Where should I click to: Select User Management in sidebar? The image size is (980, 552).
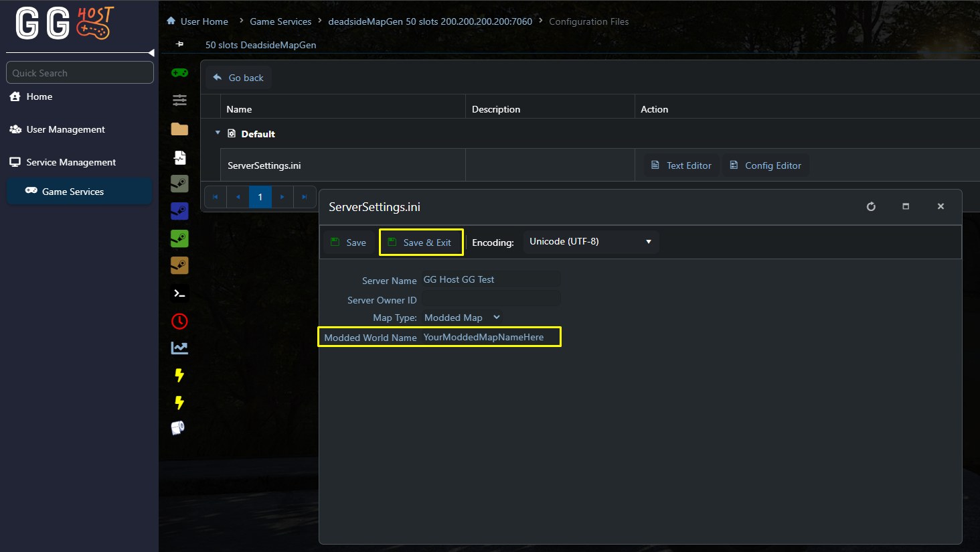tap(66, 129)
